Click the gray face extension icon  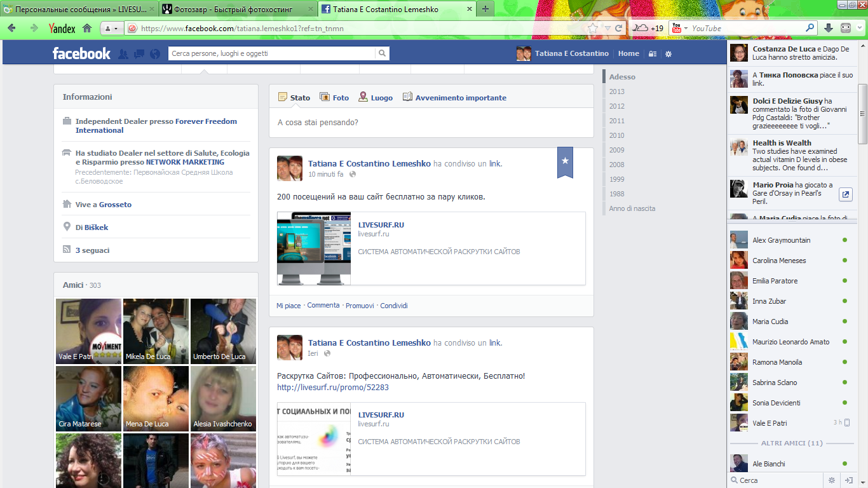[846, 28]
